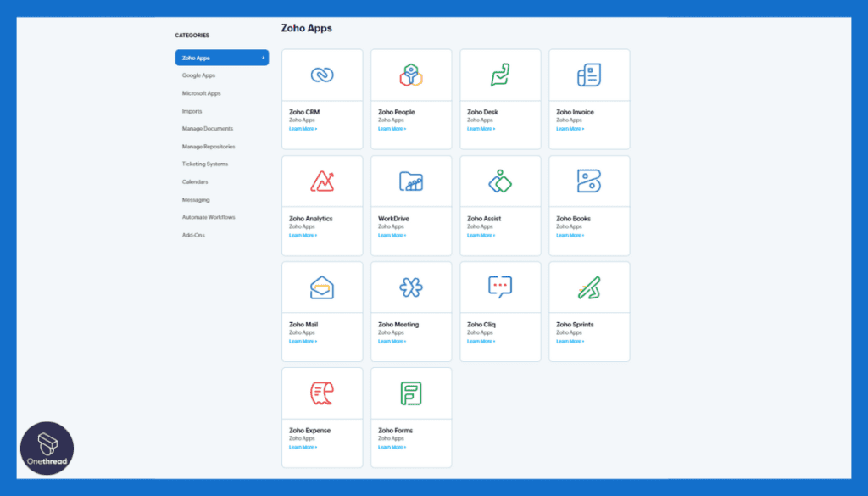
Task: Open the Imports category
Action: pyautogui.click(x=192, y=111)
